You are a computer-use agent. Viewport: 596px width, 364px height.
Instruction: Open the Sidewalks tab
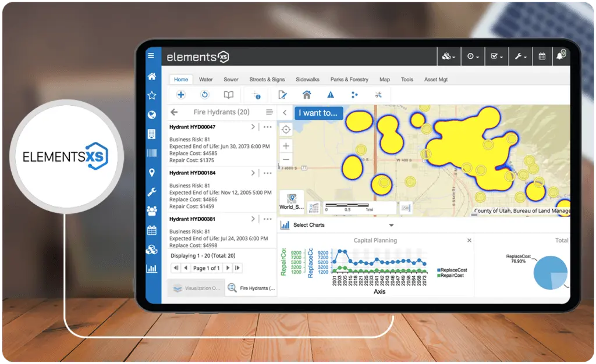coord(307,79)
